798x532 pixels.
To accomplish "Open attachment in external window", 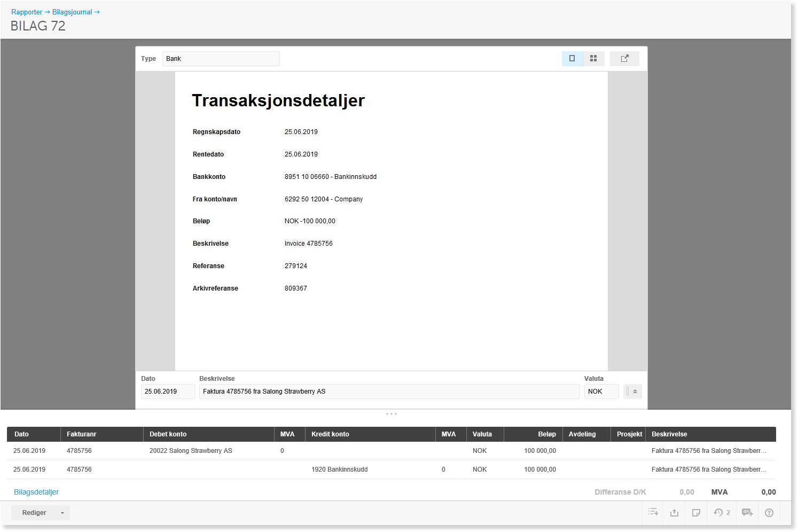I will click(624, 59).
